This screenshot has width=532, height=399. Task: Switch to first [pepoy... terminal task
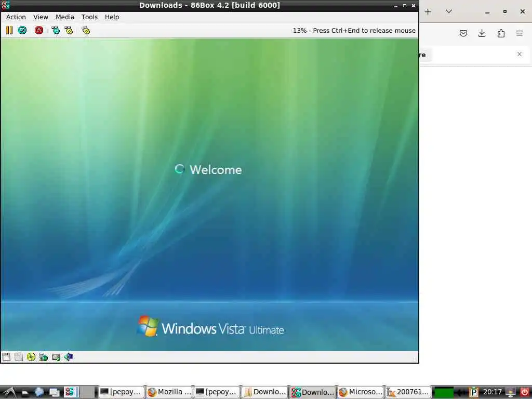click(x=121, y=392)
